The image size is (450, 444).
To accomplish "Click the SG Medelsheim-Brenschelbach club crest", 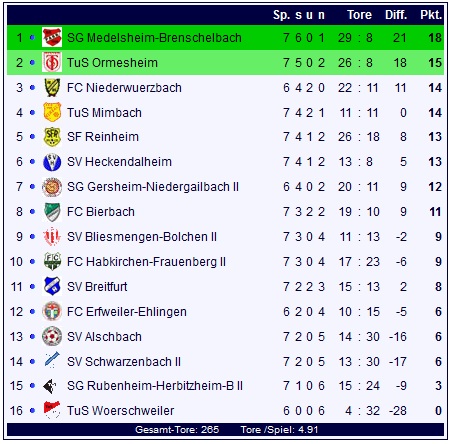I will tap(52, 37).
